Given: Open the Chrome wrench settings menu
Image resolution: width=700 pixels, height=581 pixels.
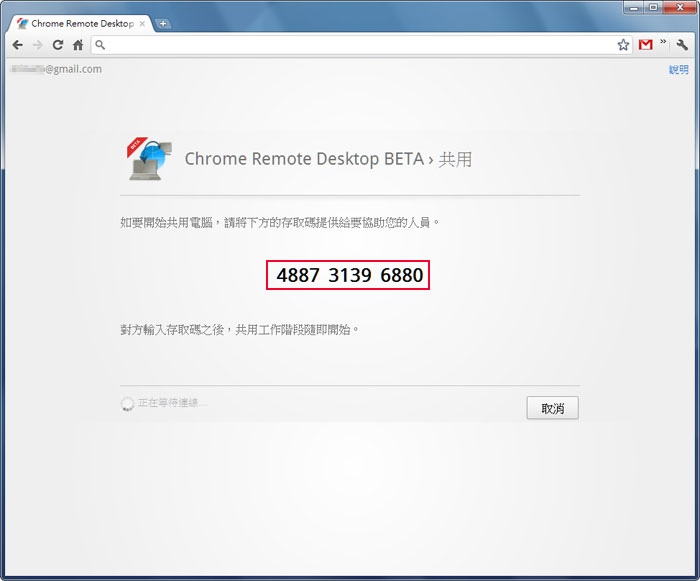Looking at the screenshot, I should coord(682,45).
